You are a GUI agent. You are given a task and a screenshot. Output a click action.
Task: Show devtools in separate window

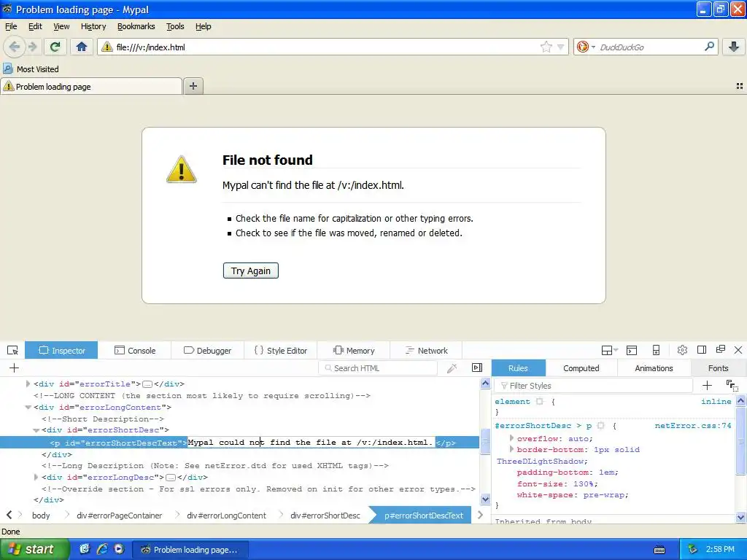point(720,349)
